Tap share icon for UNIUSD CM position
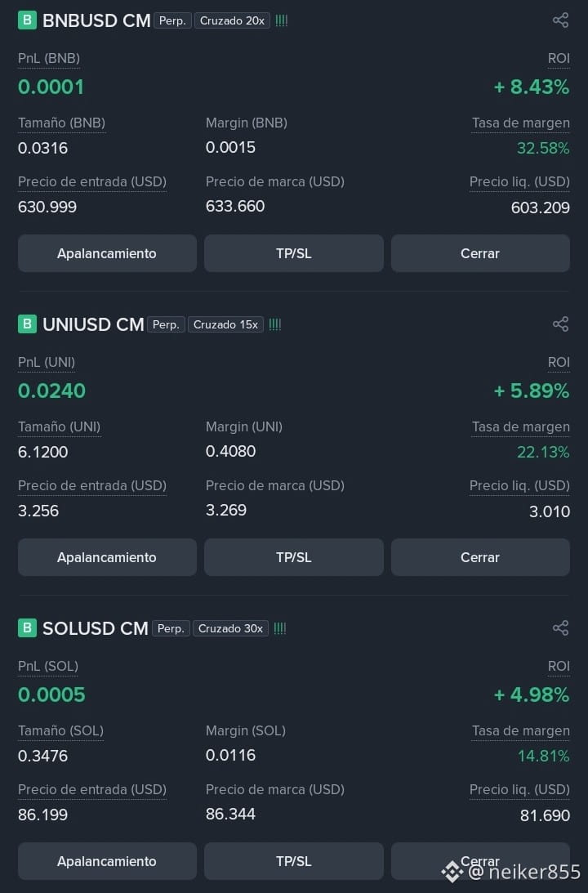This screenshot has width=588, height=893. tap(561, 324)
